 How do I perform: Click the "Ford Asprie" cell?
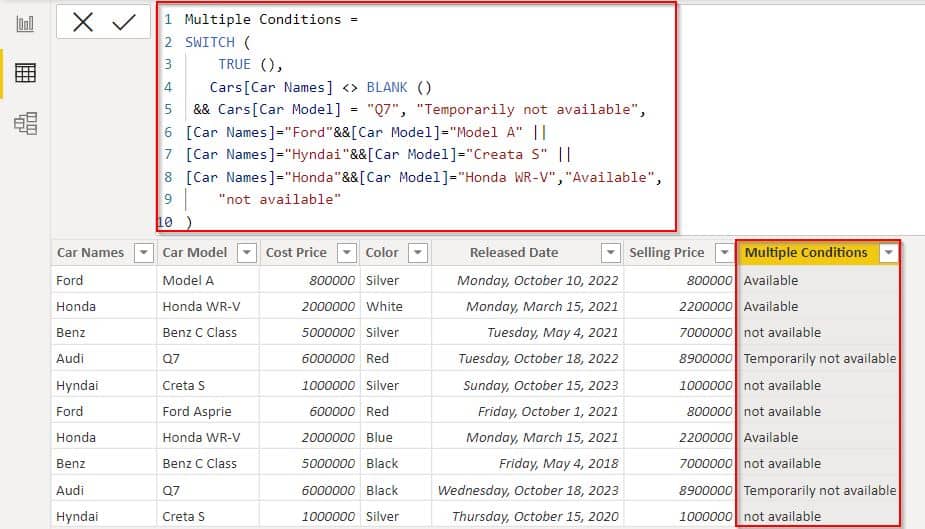197,412
